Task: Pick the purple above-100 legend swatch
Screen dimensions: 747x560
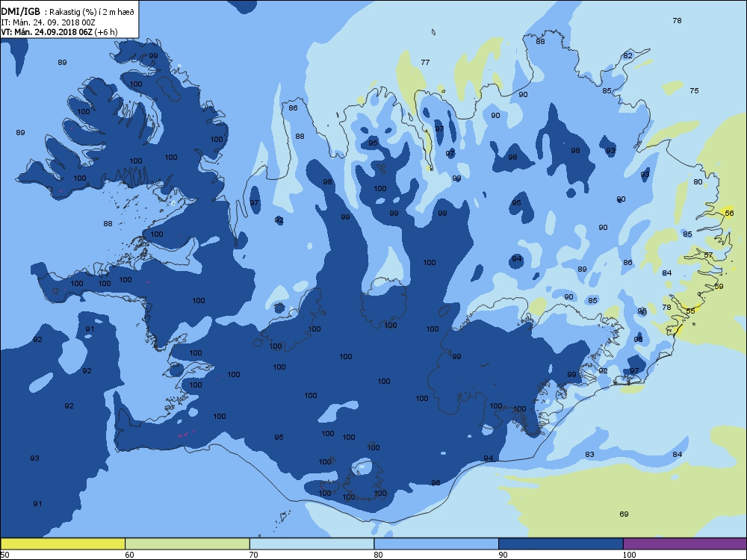Action: point(684,544)
